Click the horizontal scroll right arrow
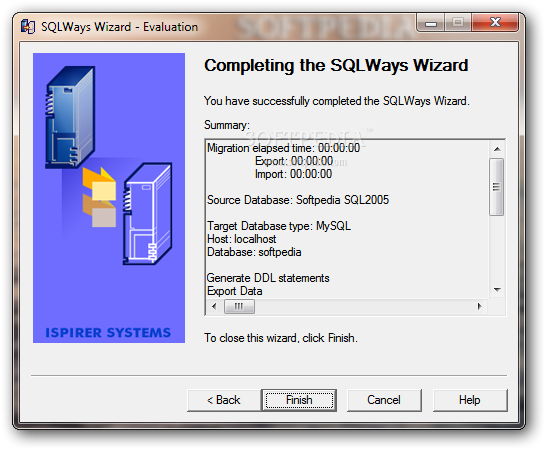 click(x=480, y=307)
